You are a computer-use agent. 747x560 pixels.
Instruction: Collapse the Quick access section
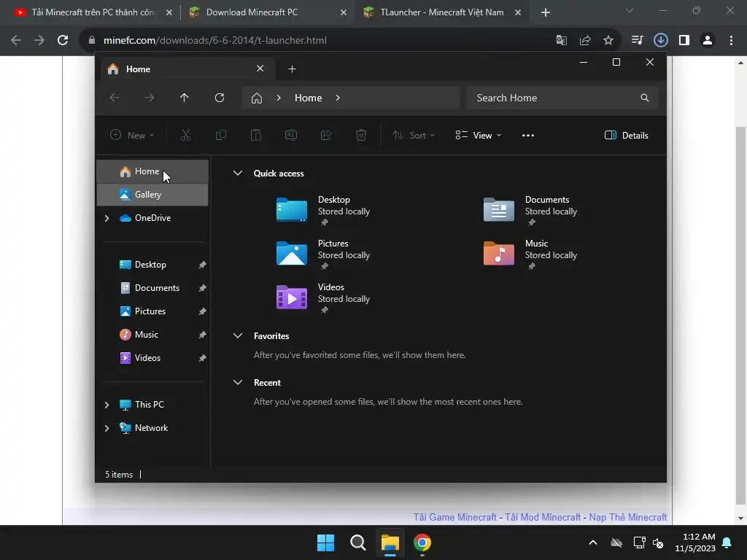coord(238,174)
